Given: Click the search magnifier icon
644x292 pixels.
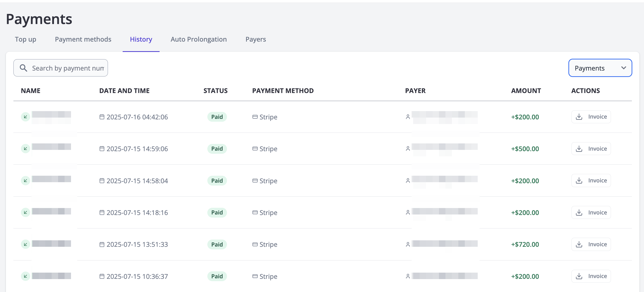Looking at the screenshot, I should tap(23, 68).
